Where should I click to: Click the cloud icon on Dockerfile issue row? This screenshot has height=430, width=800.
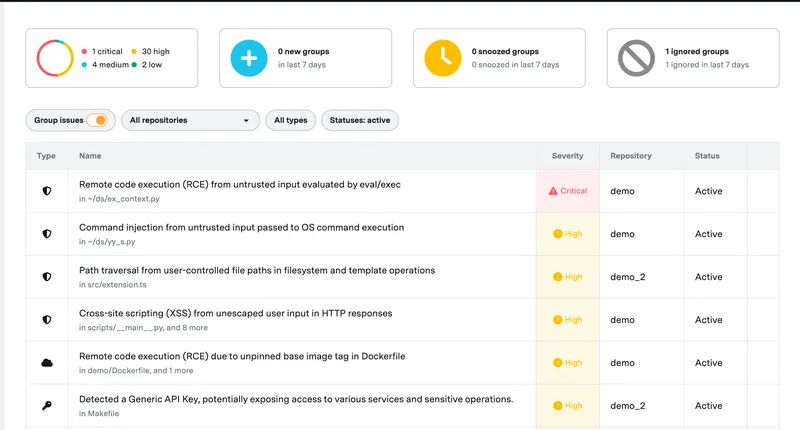[x=46, y=363]
